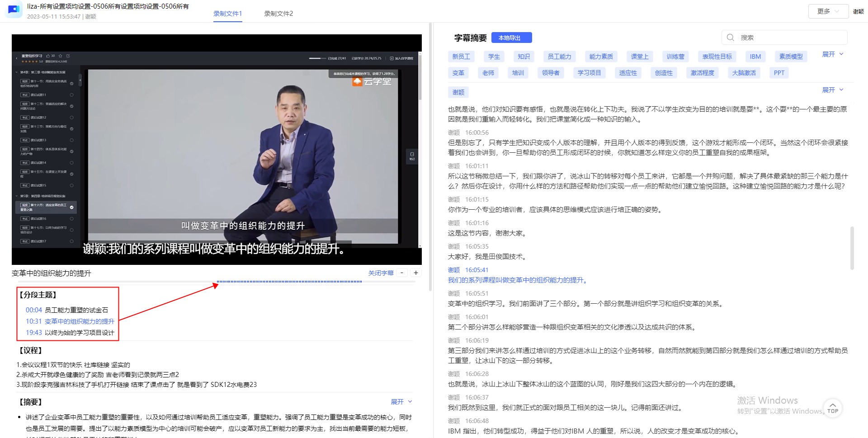The image size is (868, 438).
Task: Jump to the subtitle at timestamp 16:00:56
Action: [477, 132]
